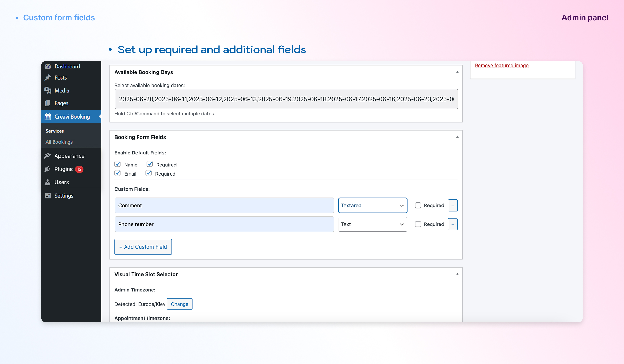Click the Creavi Booking calendar icon
624x364 pixels.
[x=48, y=117]
